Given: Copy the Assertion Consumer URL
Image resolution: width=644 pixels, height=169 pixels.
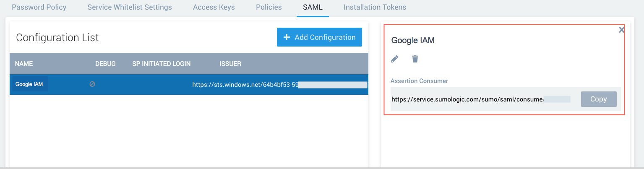Looking at the screenshot, I should 598,99.
